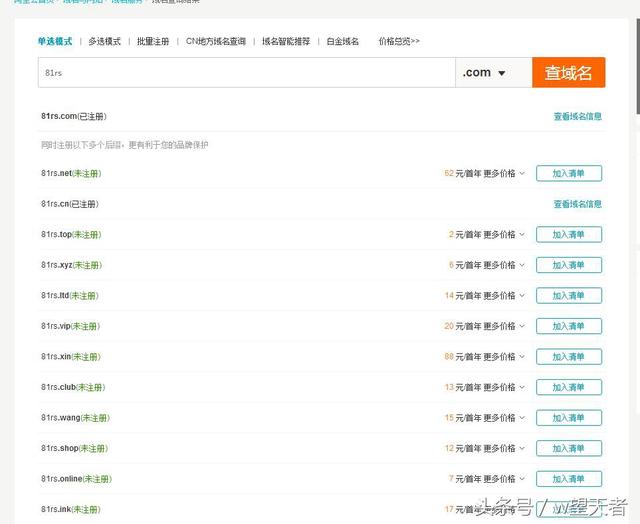This screenshot has width=640, height=524.
Task: Click the 81rs.club domain name text
Action: coord(59,387)
